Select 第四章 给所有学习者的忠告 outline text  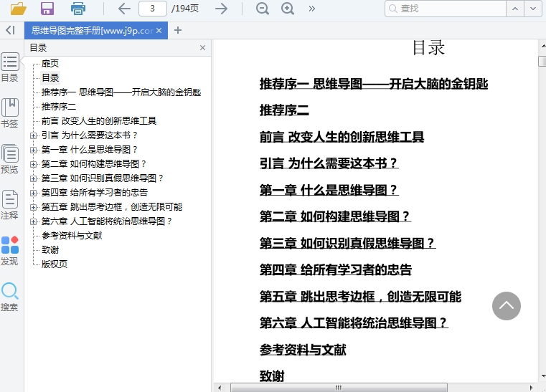pos(95,192)
